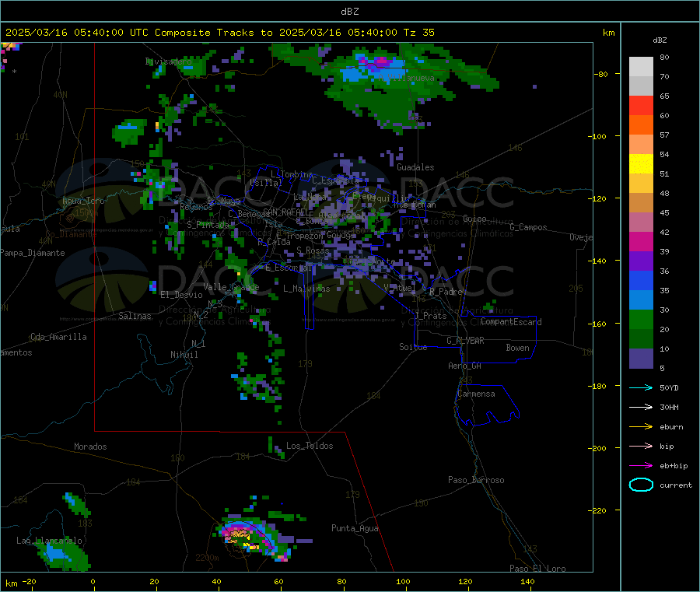Select the dark green 10-20 dBZ swatch
This screenshot has width=700, height=592.
641,339
